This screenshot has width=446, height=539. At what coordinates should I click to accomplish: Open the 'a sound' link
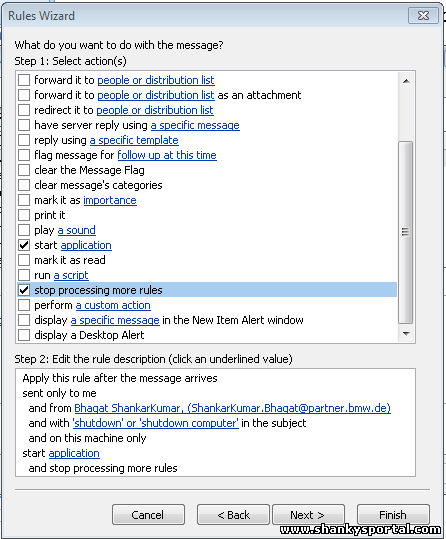point(77,230)
